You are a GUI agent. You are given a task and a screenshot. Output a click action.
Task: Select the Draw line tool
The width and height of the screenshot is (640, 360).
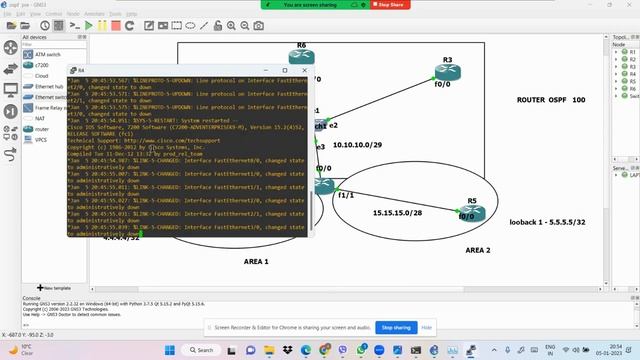point(204,26)
